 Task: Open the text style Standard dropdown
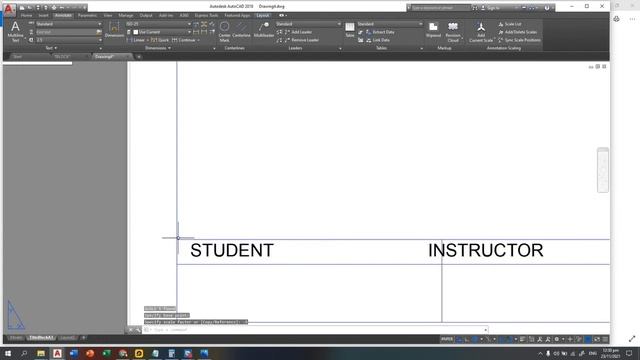[x=69, y=24]
